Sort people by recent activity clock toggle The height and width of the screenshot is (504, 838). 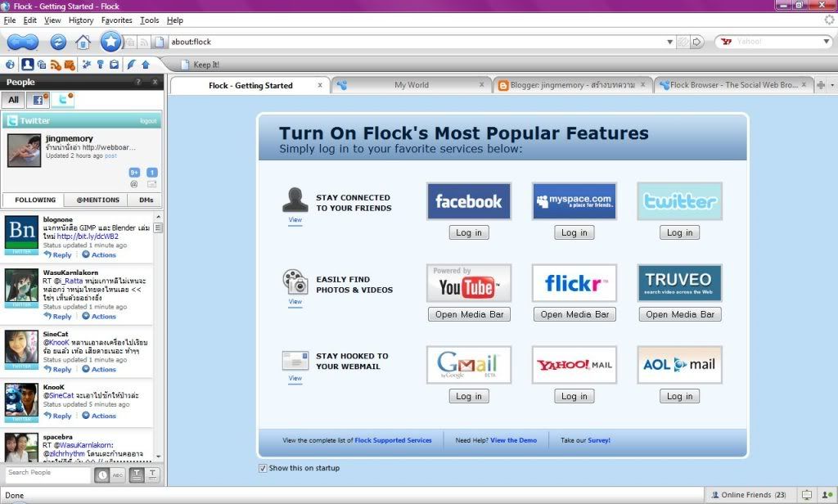point(101,475)
